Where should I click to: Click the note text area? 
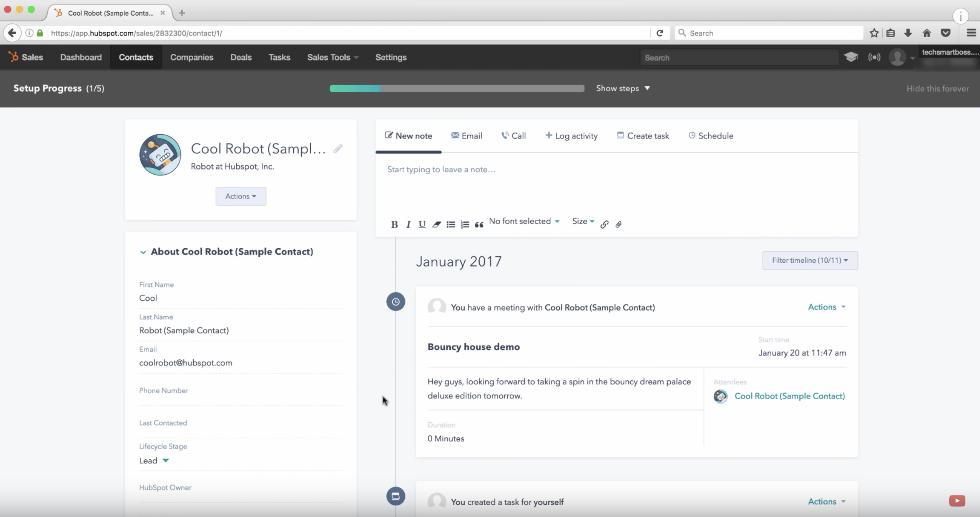pyautogui.click(x=616, y=184)
